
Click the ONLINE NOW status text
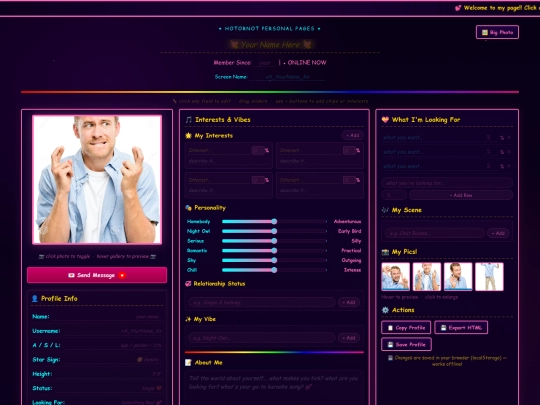click(307, 63)
